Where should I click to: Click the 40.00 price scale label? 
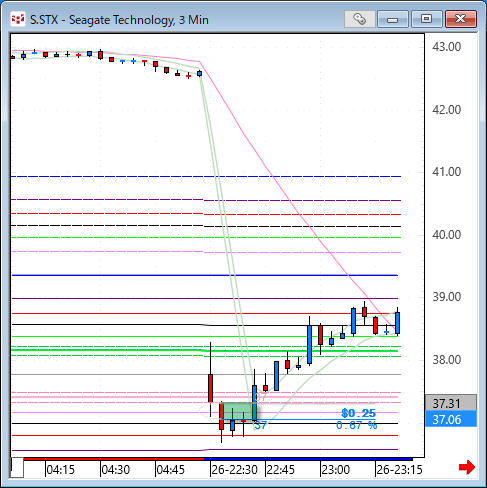tap(447, 235)
